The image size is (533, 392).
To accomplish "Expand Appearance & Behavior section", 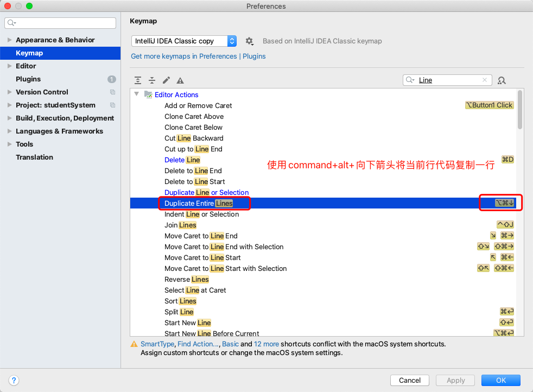I will click(10, 40).
